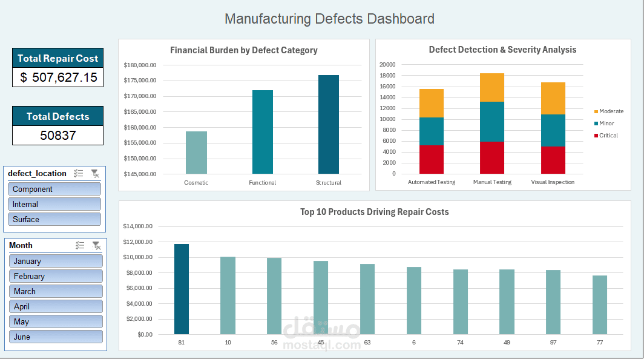Viewport: 644px width, 359px height.
Task: Select product 77 bar
Action: [600, 305]
